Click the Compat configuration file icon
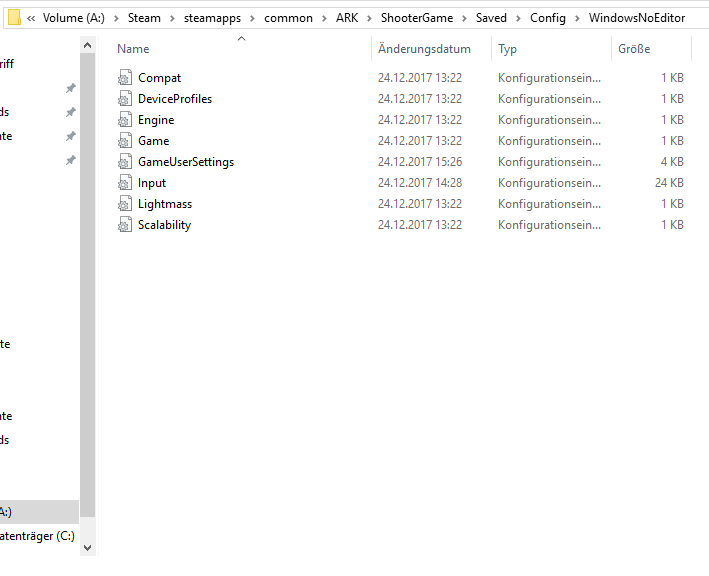The height and width of the screenshot is (576, 709). [x=125, y=78]
